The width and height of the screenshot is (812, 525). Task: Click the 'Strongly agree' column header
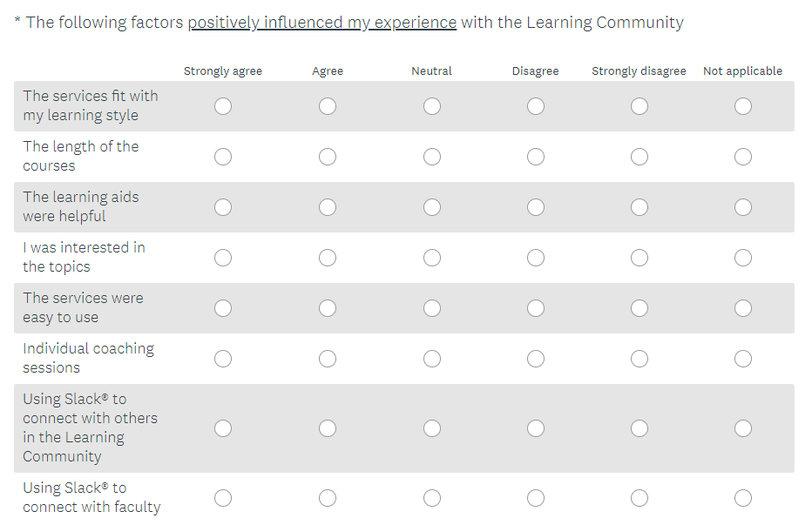[223, 71]
